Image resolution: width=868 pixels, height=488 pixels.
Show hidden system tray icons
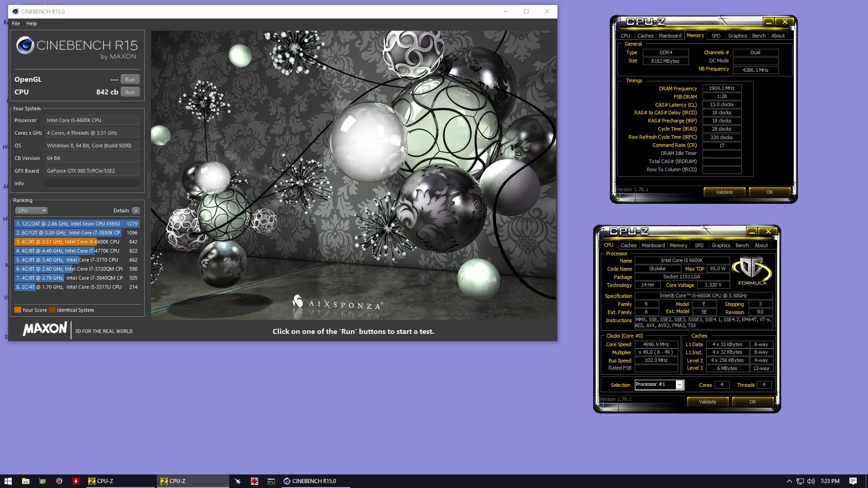[789, 481]
